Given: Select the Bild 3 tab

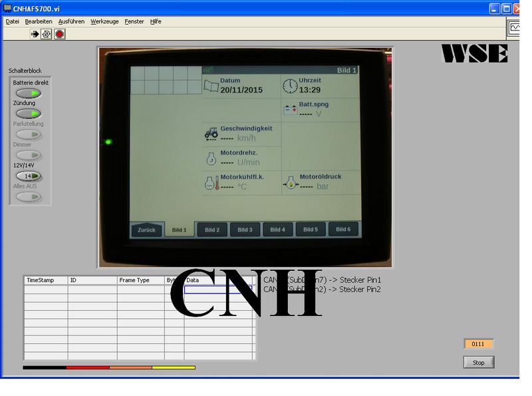Looking at the screenshot, I should (245, 230).
